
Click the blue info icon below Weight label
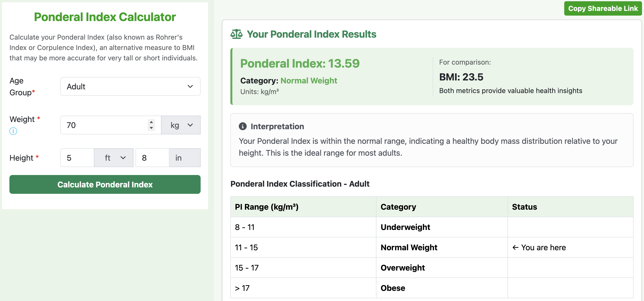point(13,131)
